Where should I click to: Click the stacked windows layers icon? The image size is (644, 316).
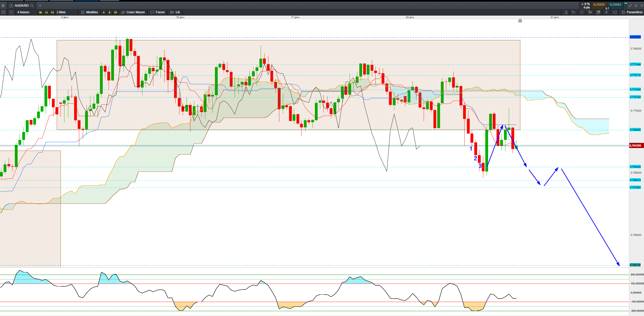click(598, 12)
